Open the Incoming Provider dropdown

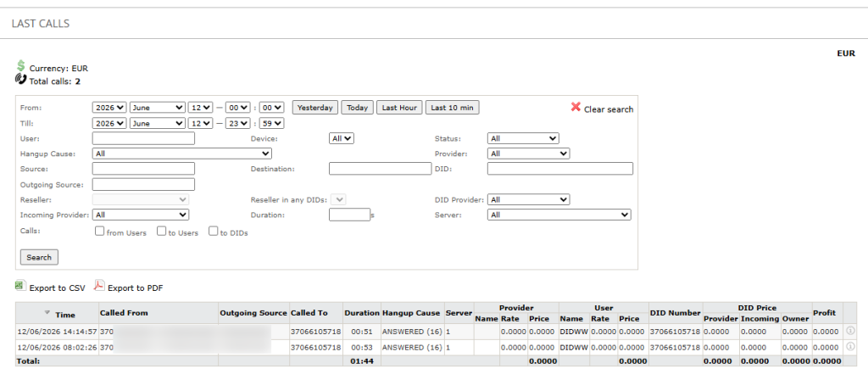(141, 215)
